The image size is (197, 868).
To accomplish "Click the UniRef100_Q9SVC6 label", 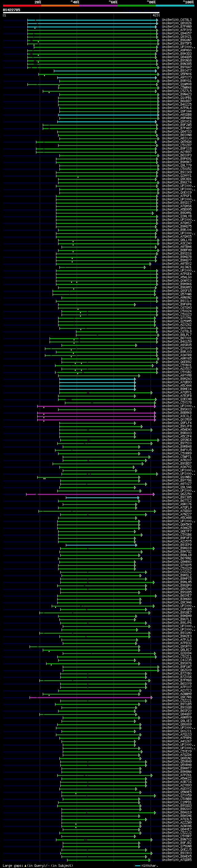I will coord(177,122).
